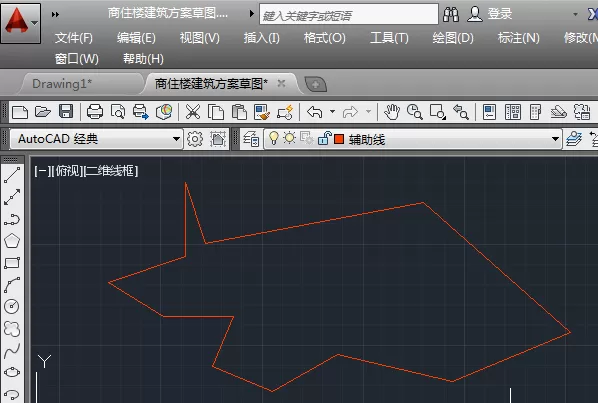Create a new drawing with the New icon
The width and height of the screenshot is (598, 403).
coord(20,112)
